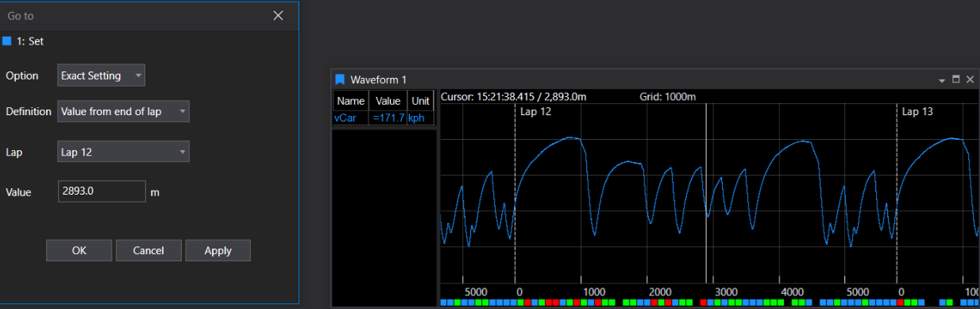
Task: Click the Value column header in Waveform table
Action: pos(388,101)
